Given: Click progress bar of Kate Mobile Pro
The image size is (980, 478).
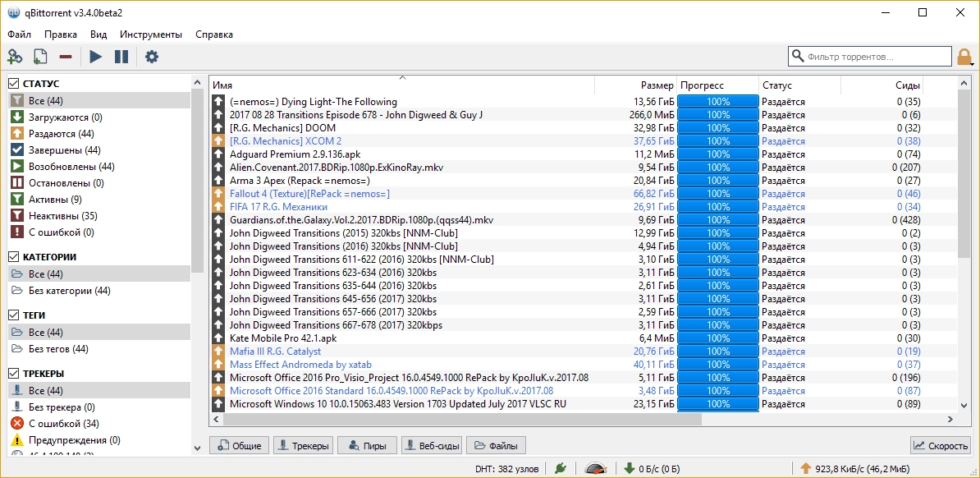Looking at the screenshot, I should [x=718, y=338].
